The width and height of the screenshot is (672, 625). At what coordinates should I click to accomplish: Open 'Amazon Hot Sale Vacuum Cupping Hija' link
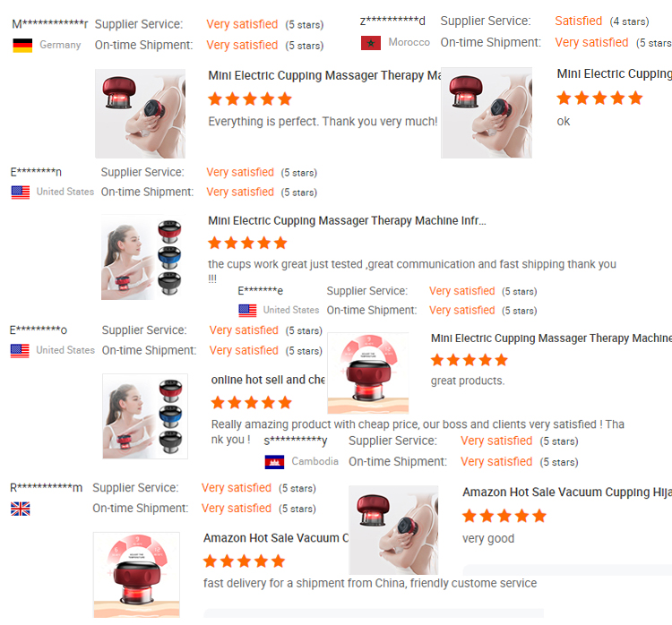(567, 492)
